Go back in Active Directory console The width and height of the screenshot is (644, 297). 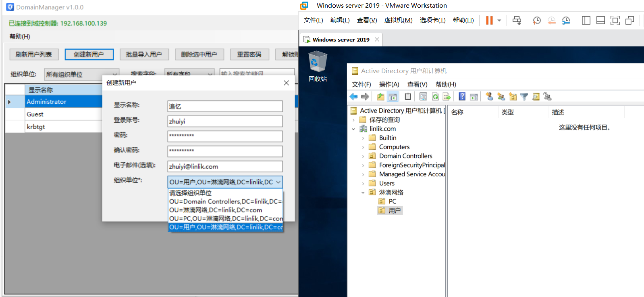click(x=353, y=96)
